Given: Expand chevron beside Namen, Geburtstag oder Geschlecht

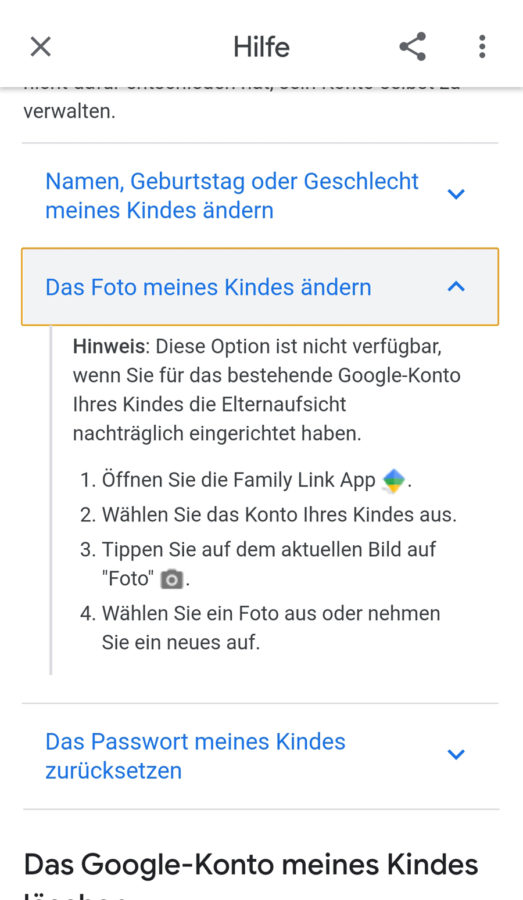Looking at the screenshot, I should pos(456,195).
